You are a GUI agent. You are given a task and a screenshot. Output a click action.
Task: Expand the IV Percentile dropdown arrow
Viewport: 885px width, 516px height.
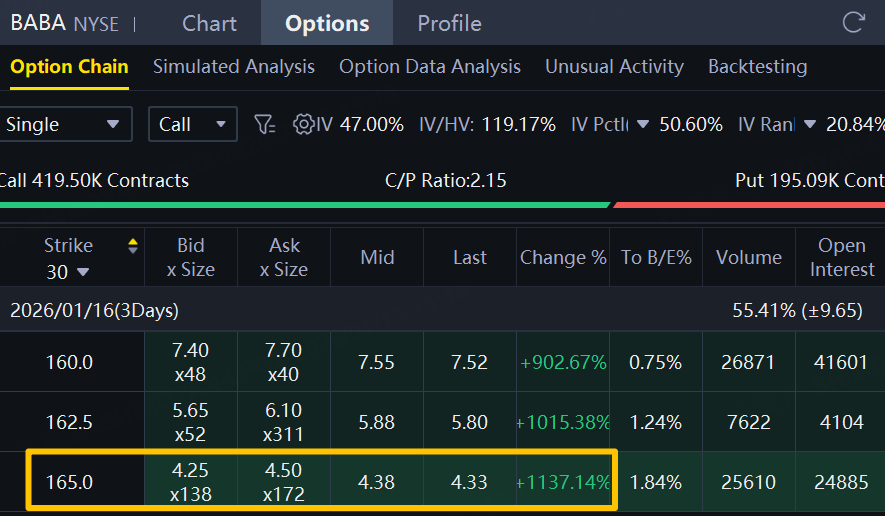pos(643,124)
